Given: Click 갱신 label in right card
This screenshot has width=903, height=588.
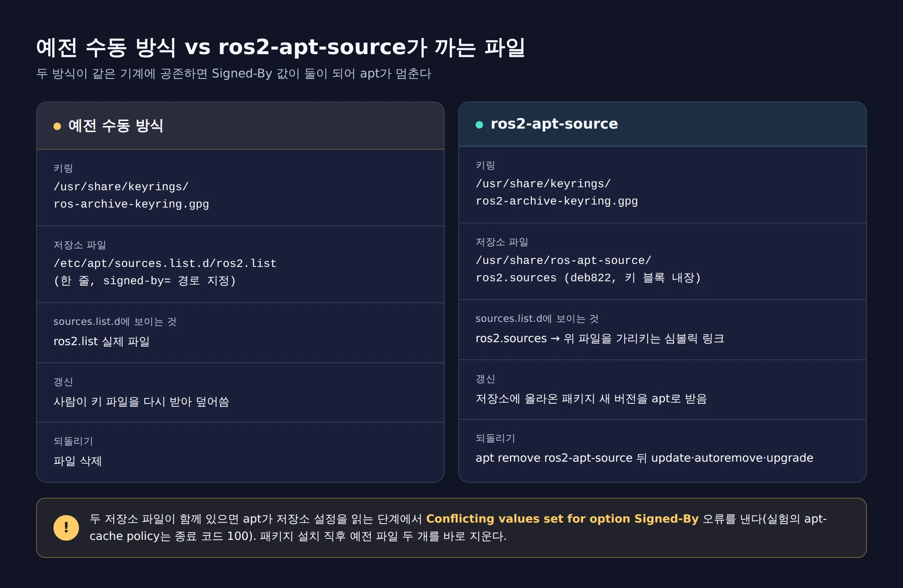Looking at the screenshot, I should click(x=485, y=379).
